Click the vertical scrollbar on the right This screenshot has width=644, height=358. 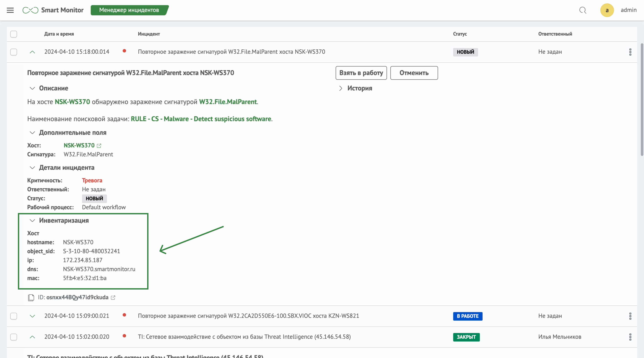click(x=642, y=100)
